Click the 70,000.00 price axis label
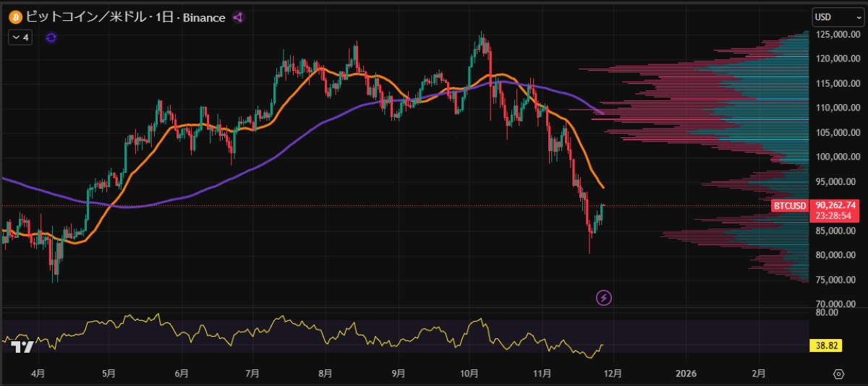Viewport: 868px width, 386px height. (837, 304)
